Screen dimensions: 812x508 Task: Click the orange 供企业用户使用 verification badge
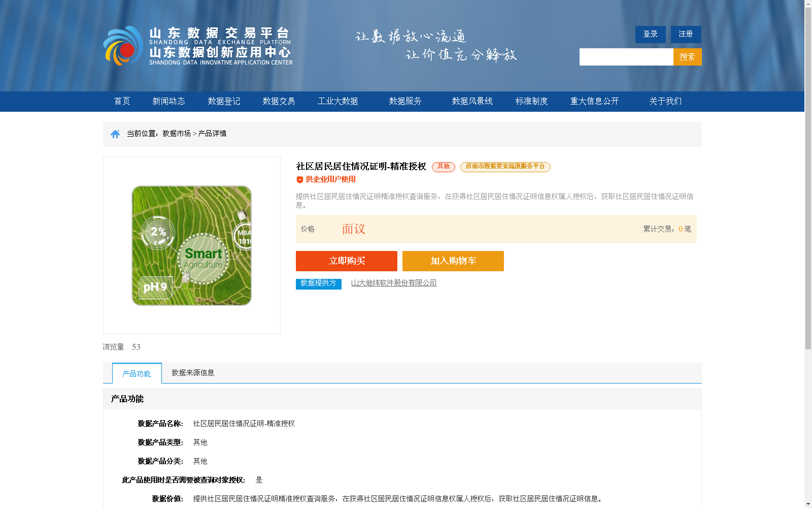tap(327, 179)
